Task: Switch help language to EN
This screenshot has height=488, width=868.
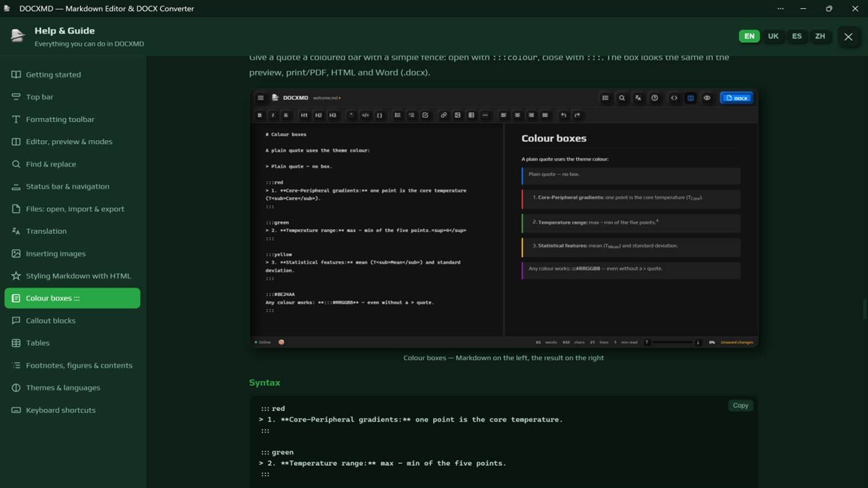Action: point(749,36)
